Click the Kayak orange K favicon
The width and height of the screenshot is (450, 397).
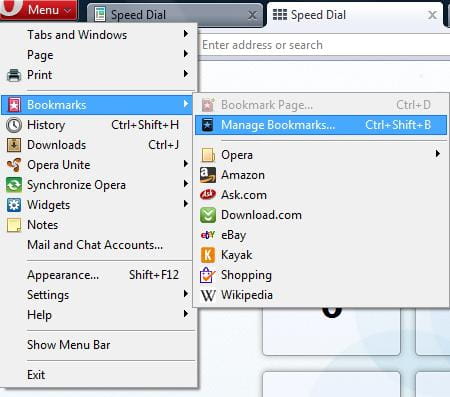click(208, 255)
